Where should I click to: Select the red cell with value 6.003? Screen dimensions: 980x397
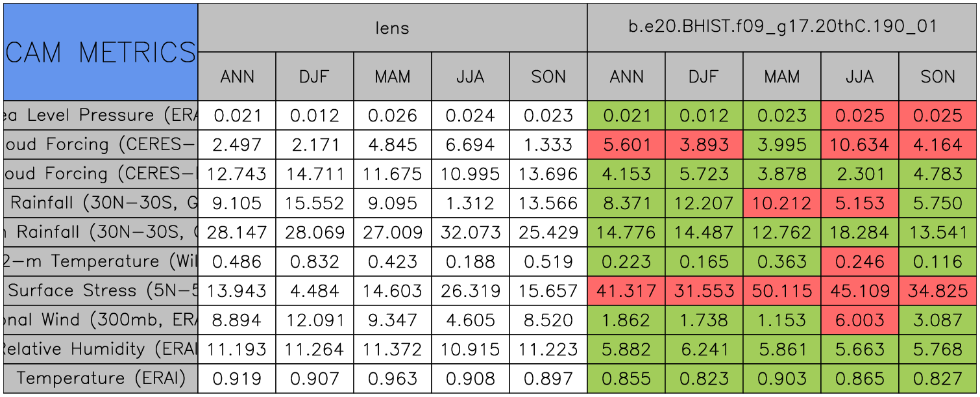[x=860, y=320]
